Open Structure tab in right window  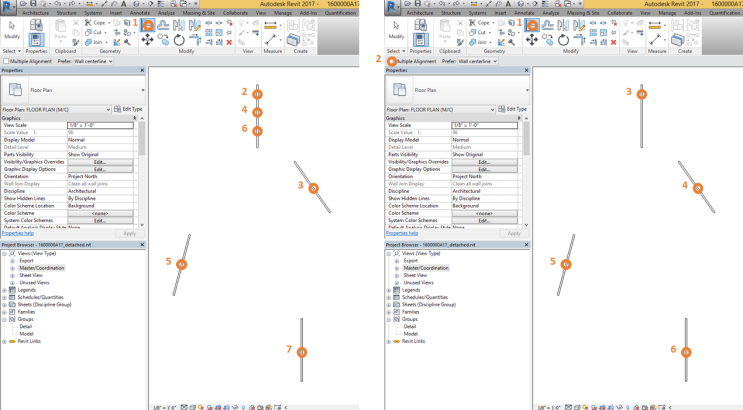click(451, 13)
